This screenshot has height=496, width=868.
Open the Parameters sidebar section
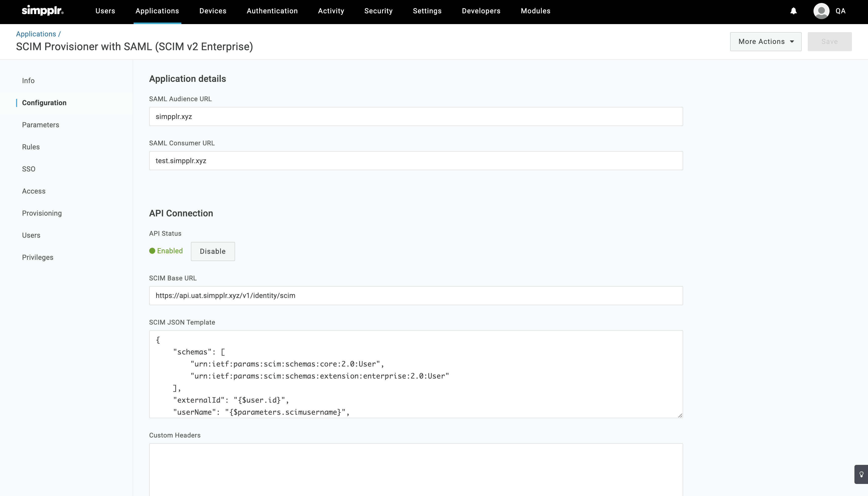tap(40, 125)
